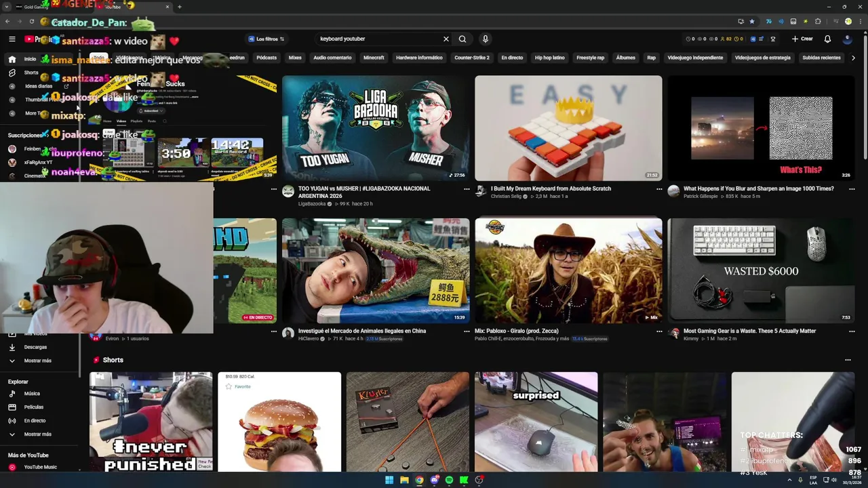Select the Videojuegos de estrategia chip
The height and width of the screenshot is (488, 868).
763,58
